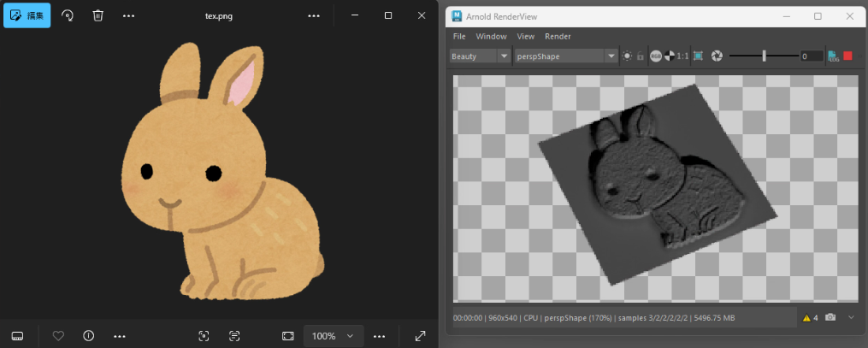Viewport: 868px width, 348px height.
Task: Expand the Beauty AOV dropdown
Action: [480, 56]
